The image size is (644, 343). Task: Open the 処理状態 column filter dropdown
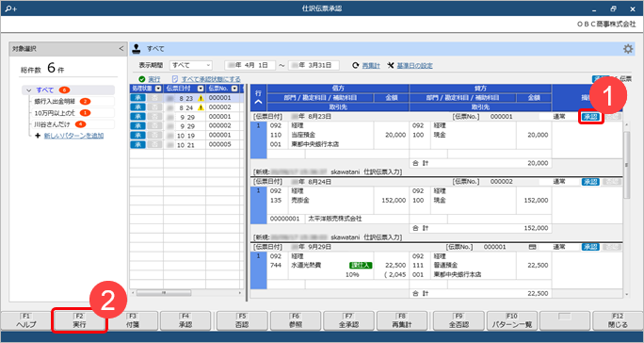pos(158,89)
